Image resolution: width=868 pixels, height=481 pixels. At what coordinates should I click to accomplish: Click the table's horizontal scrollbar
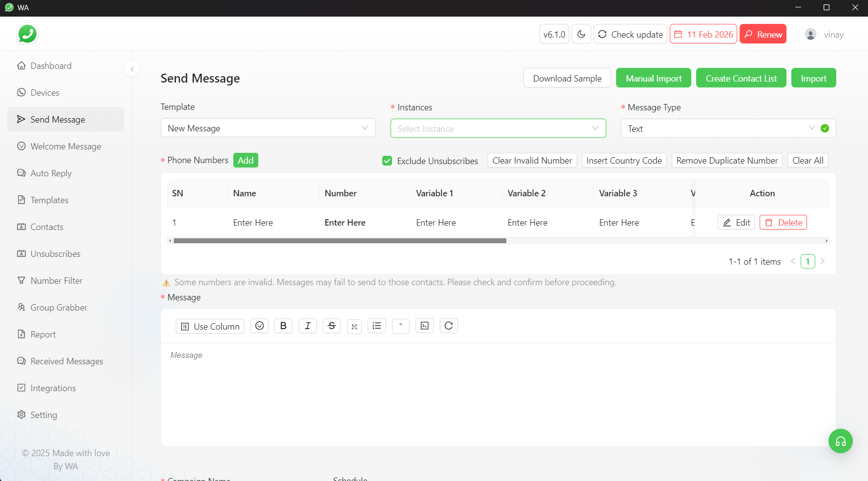340,241
